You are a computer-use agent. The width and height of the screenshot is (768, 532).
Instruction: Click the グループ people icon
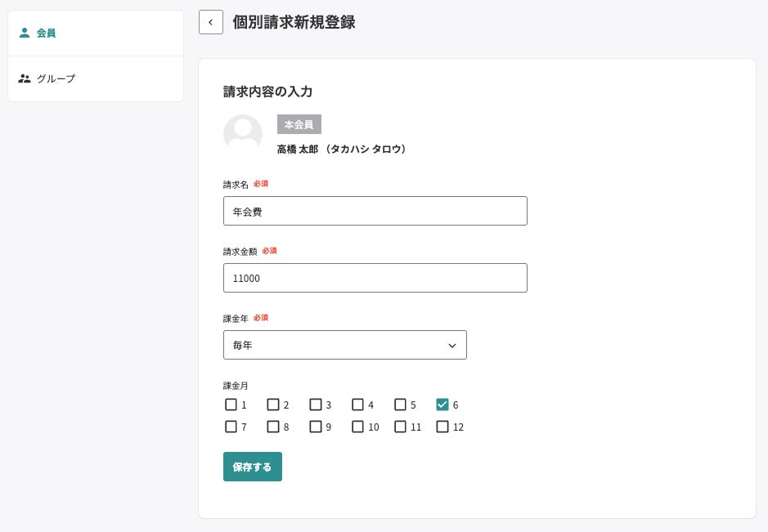click(x=25, y=79)
